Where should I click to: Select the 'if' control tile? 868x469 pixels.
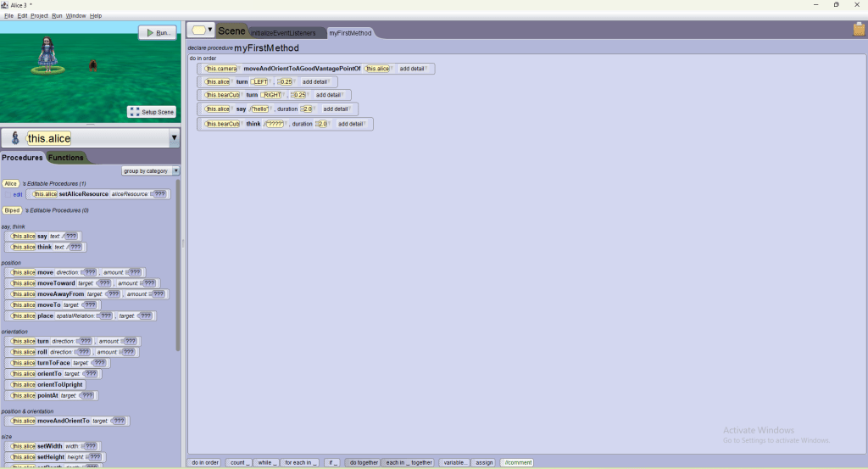coord(332,462)
